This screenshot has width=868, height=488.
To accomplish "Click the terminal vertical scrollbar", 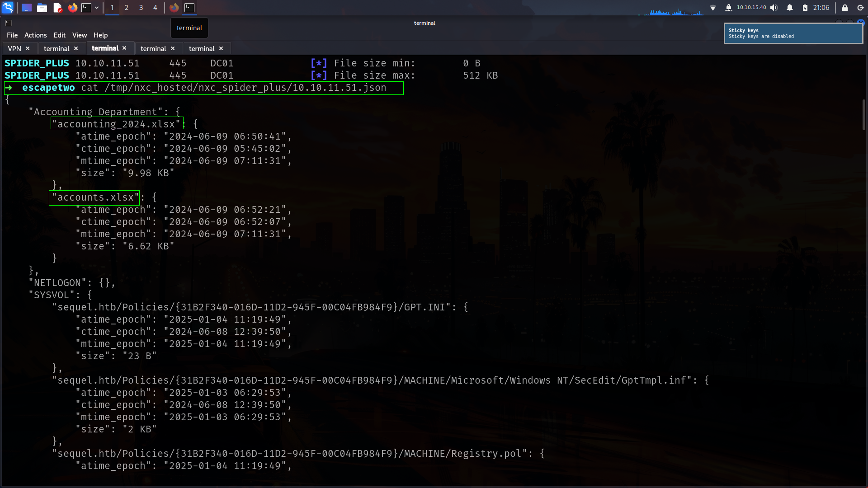I will coord(863,114).
